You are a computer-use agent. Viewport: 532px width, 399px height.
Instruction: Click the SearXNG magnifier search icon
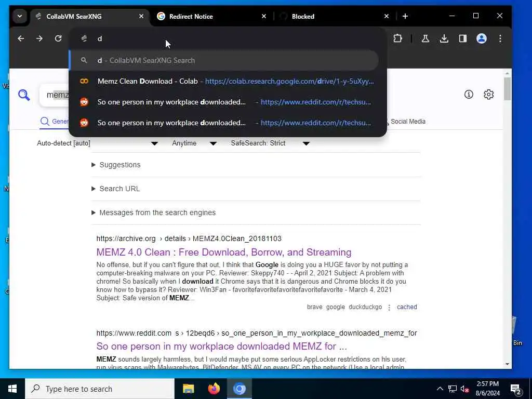point(24,95)
